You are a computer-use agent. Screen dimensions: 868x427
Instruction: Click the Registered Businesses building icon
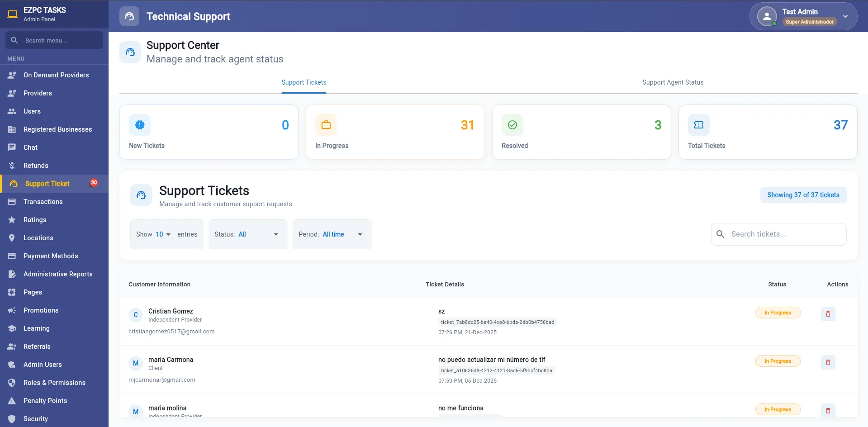click(12, 129)
